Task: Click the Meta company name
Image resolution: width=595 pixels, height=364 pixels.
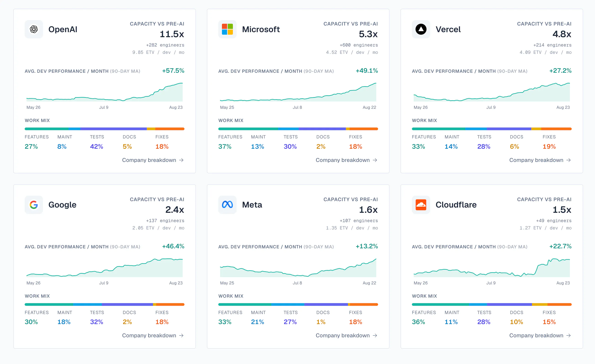Action: (252, 205)
